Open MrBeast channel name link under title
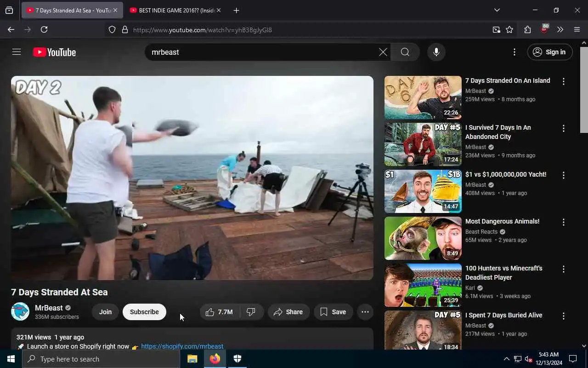588x368 pixels. pos(49,308)
